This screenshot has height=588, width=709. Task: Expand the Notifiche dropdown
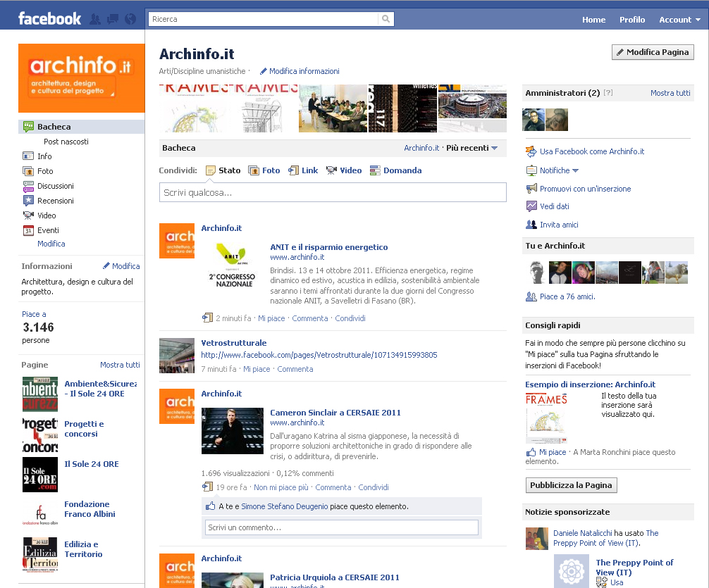click(x=559, y=170)
